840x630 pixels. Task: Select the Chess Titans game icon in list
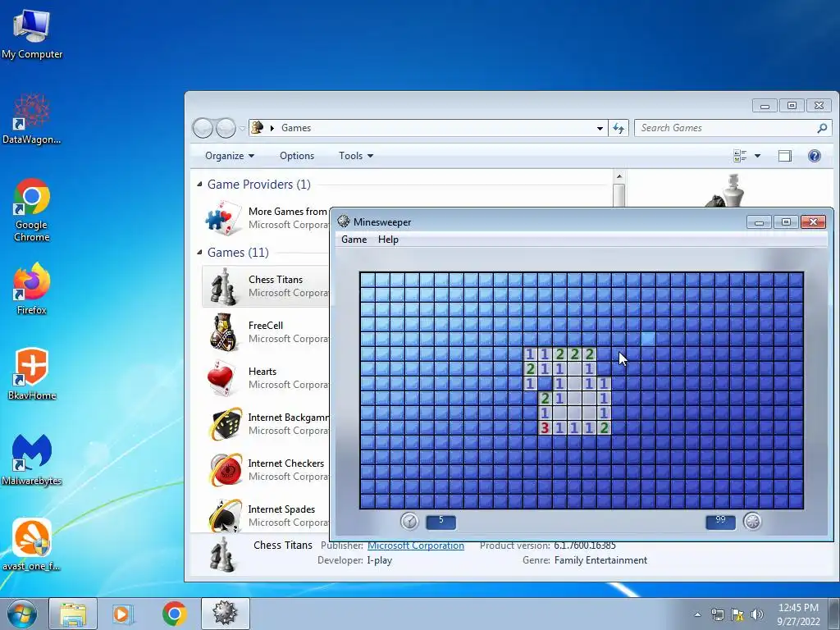(x=223, y=286)
